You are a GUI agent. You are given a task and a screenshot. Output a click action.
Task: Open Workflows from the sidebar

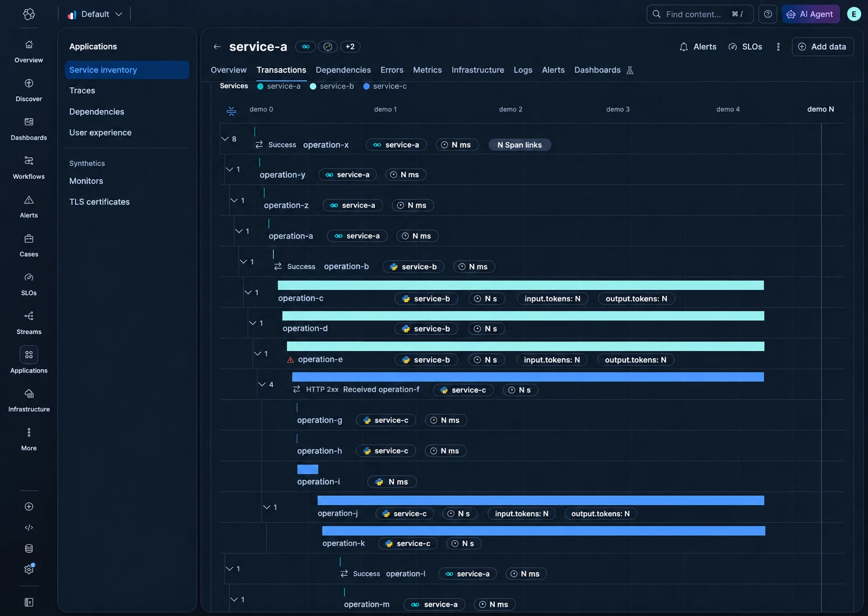coord(29,168)
